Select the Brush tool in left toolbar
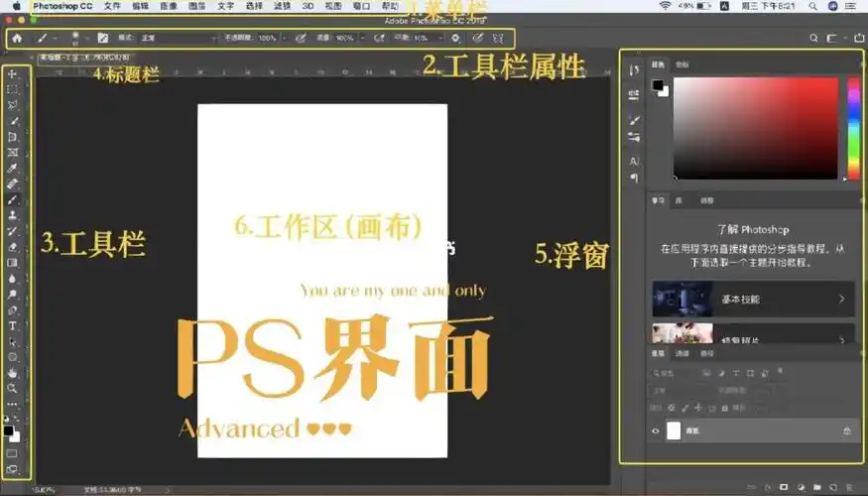Viewport: 868px width, 496px height. click(x=12, y=199)
